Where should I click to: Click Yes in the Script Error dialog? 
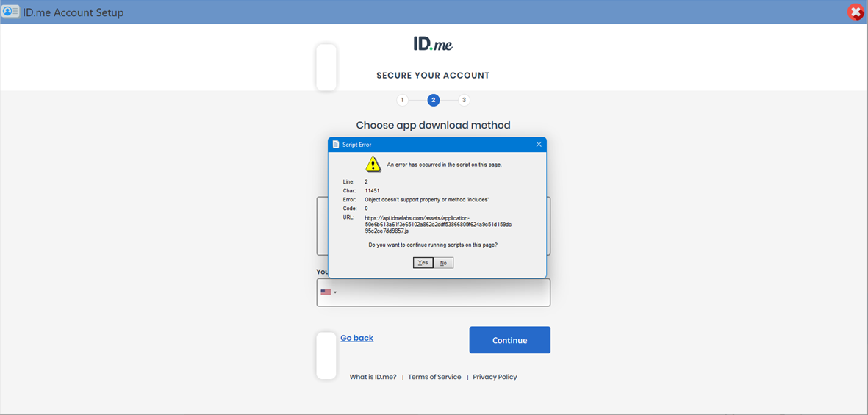[423, 263]
